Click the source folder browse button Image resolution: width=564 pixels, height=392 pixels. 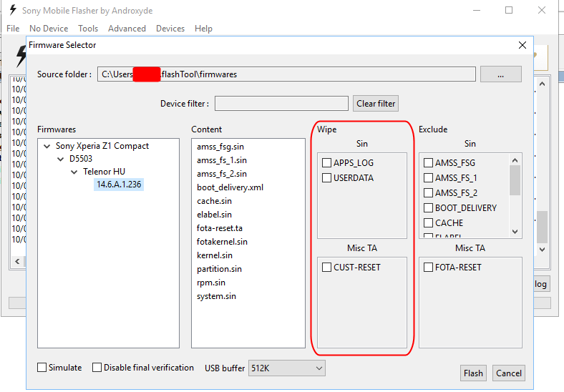pyautogui.click(x=501, y=74)
